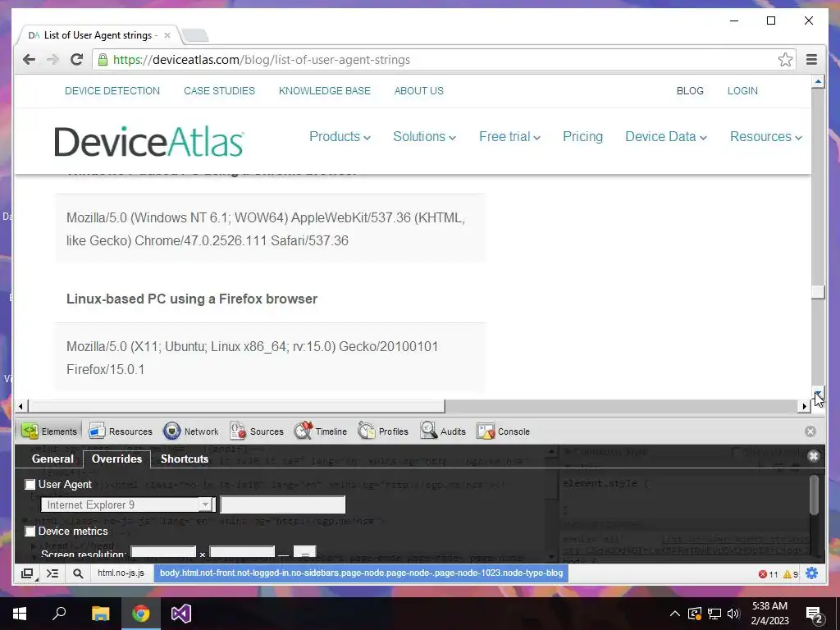Toggle the show console drawer icon
The width and height of the screenshot is (840, 630).
click(x=52, y=573)
